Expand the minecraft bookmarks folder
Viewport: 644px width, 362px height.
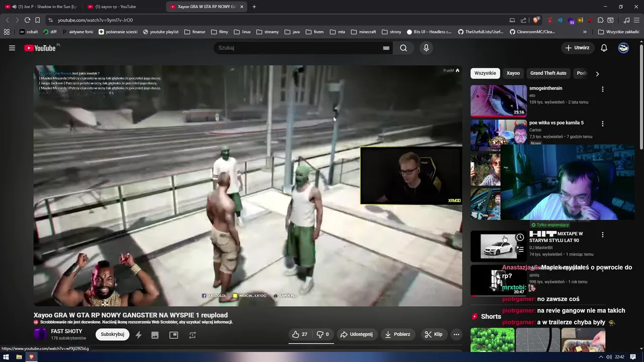[363, 32]
